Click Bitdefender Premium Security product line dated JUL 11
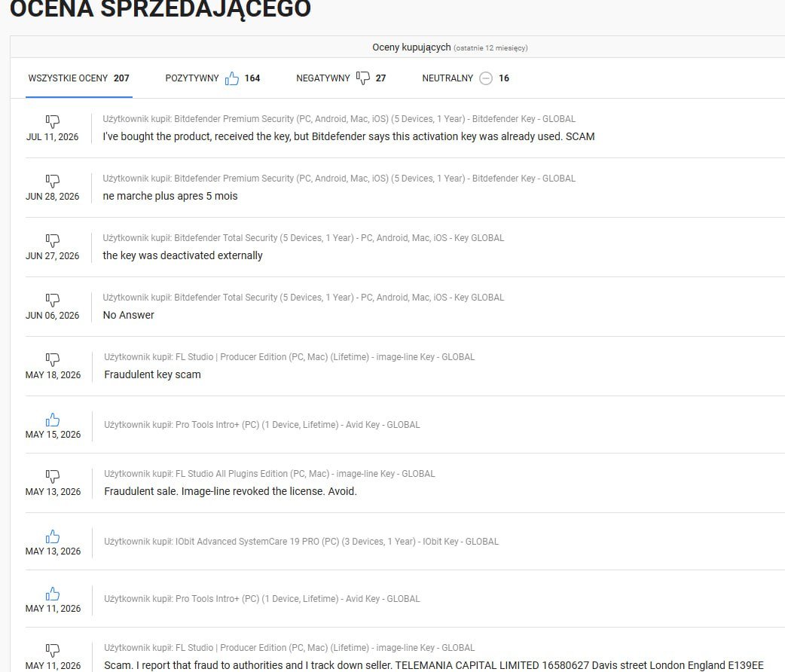 (x=339, y=119)
